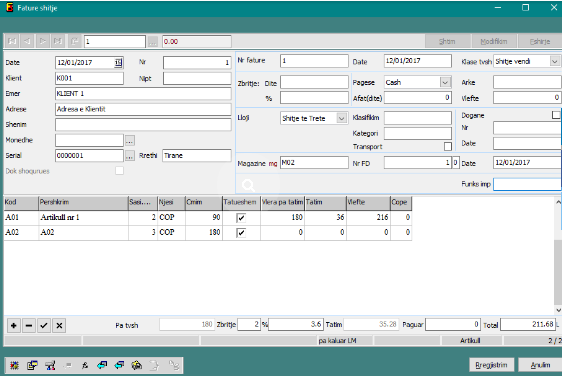
Task: Click the Shenim input field
Action: [x=143, y=124]
